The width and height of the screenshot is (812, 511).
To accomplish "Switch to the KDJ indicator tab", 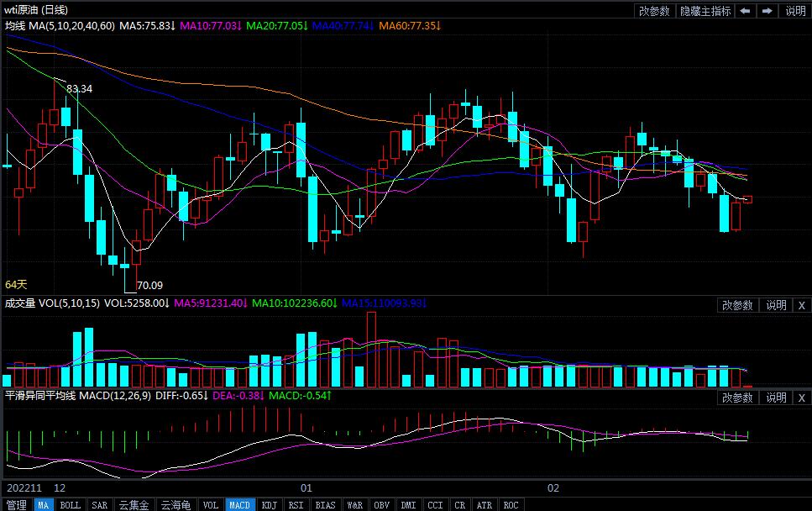I will [x=269, y=505].
